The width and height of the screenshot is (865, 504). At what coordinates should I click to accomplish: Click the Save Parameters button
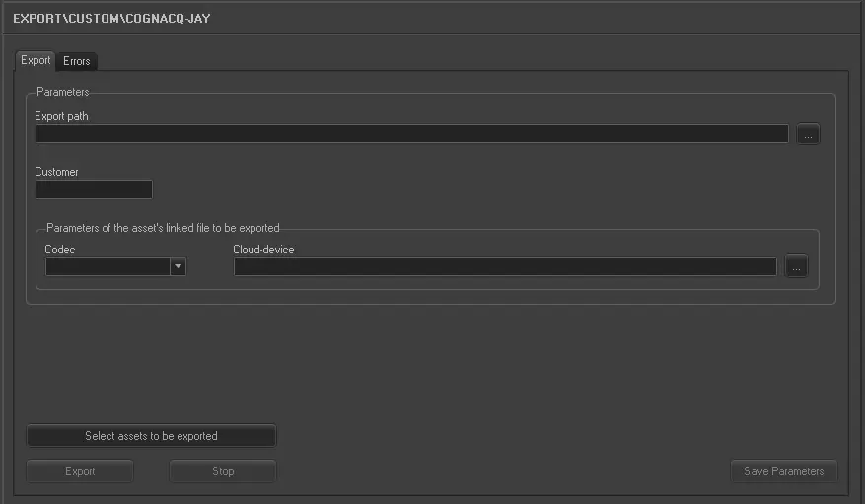(x=783, y=471)
